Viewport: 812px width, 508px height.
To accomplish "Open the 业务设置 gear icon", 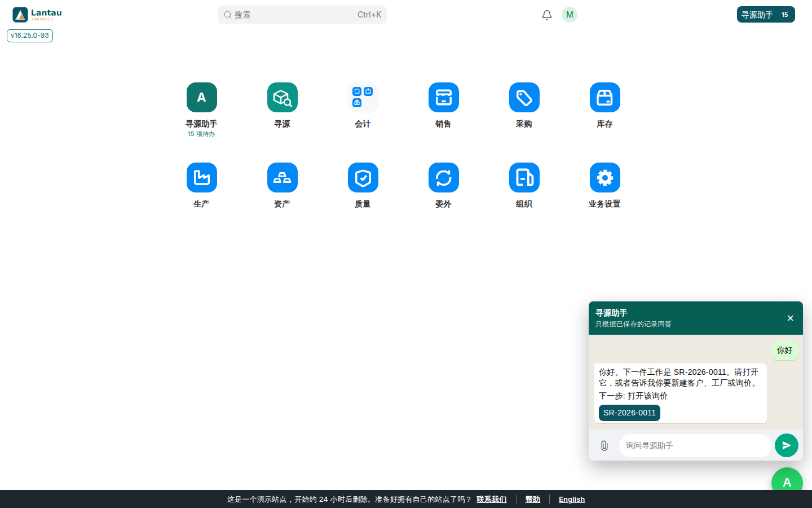I will tap(605, 177).
